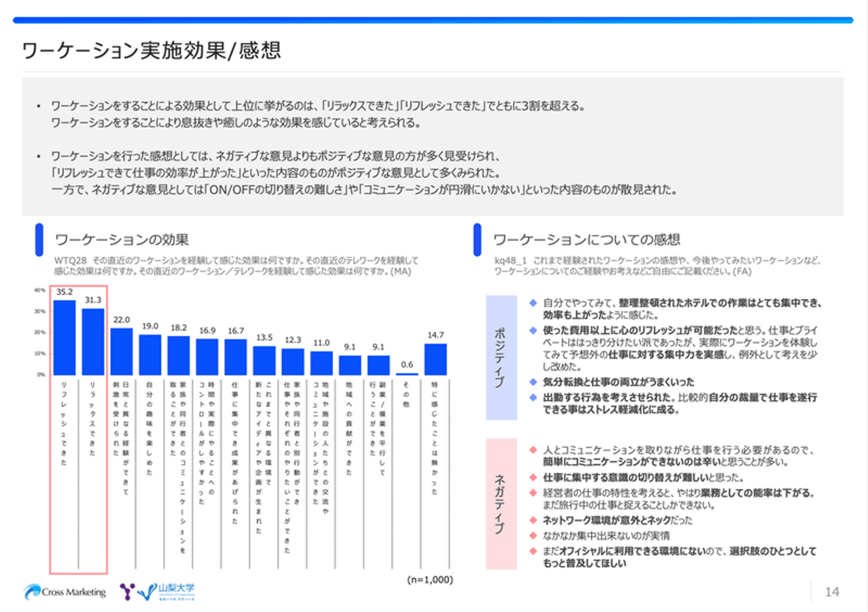The height and width of the screenshot is (612, 868).
Task: Select the ネガティブ label box
Action: pyautogui.click(x=502, y=504)
